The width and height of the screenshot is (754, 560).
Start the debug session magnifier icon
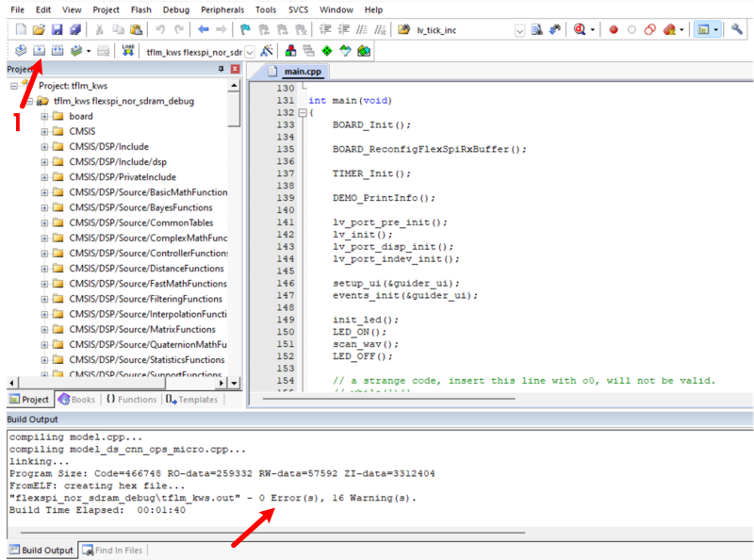(580, 30)
